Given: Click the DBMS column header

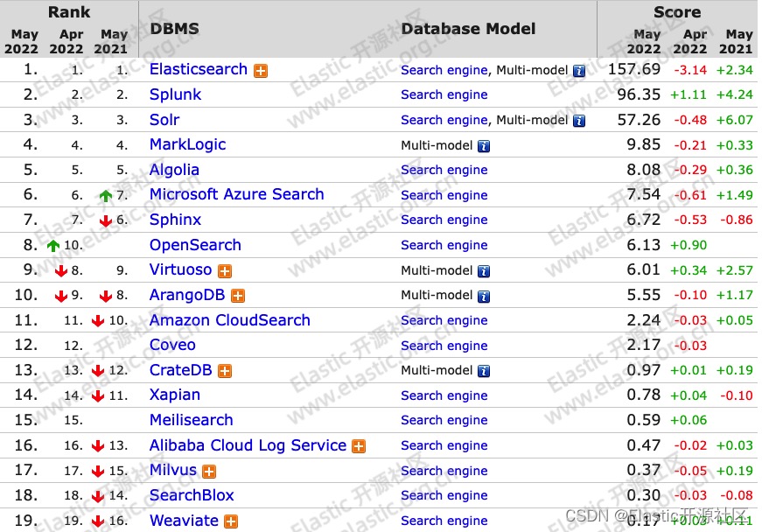Looking at the screenshot, I should 174,29.
